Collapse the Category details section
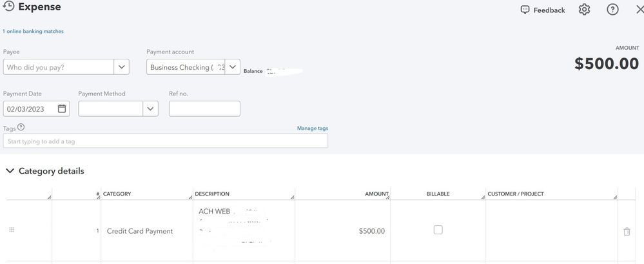The image size is (644, 264). (10, 171)
